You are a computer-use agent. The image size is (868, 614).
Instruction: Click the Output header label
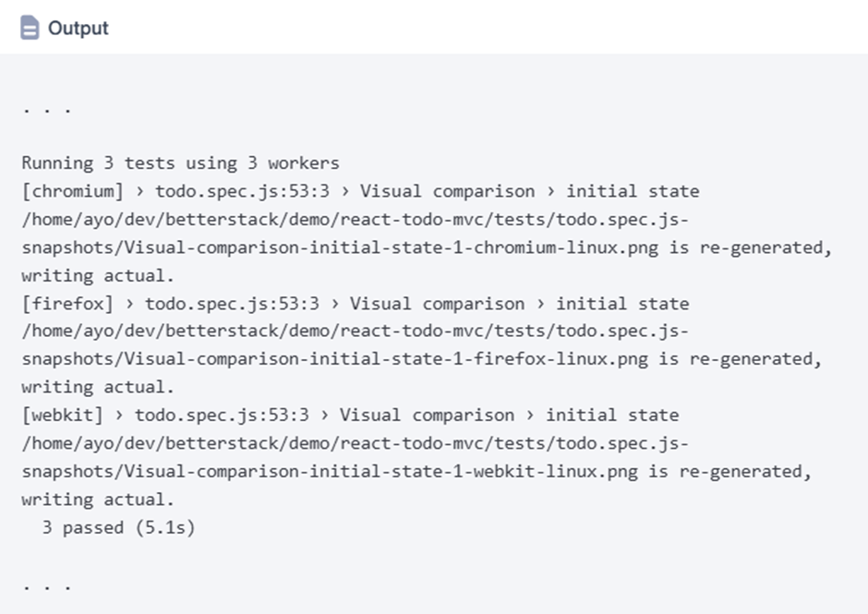tap(78, 29)
